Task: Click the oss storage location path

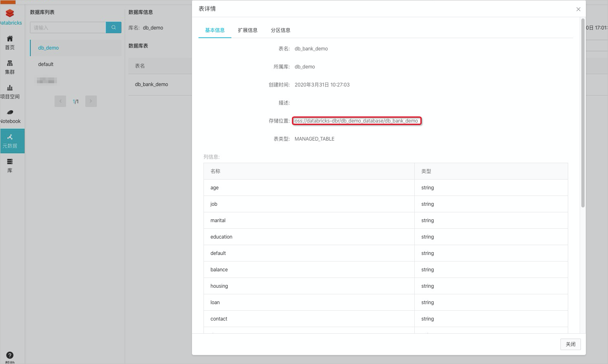Action: tap(357, 121)
